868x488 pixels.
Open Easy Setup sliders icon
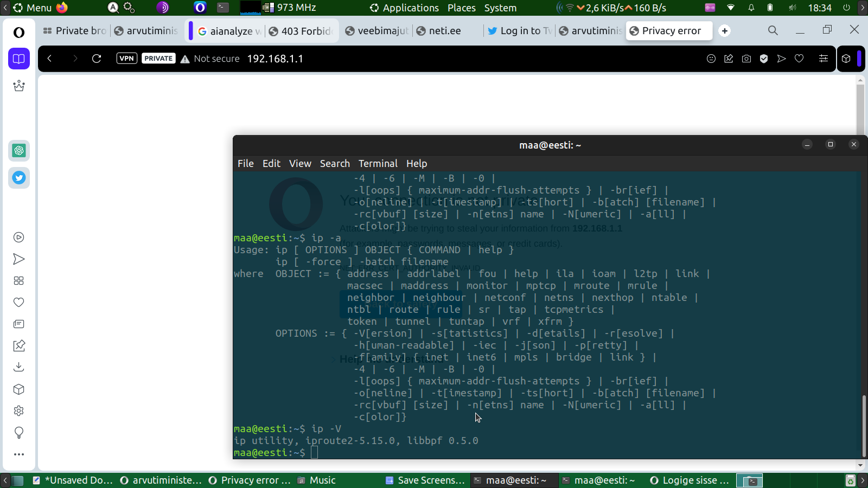click(x=824, y=59)
